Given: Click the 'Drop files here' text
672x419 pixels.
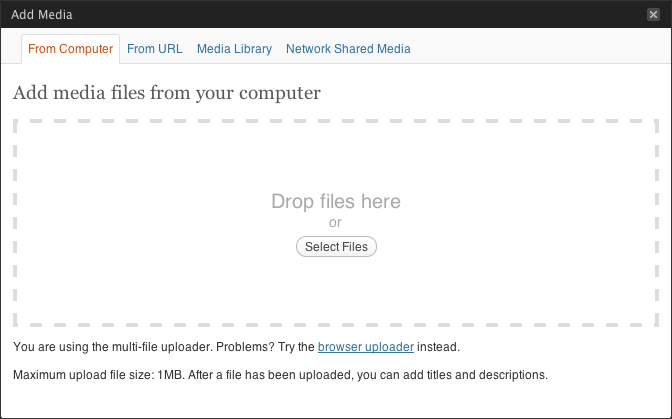Looking at the screenshot, I should click(x=336, y=201).
